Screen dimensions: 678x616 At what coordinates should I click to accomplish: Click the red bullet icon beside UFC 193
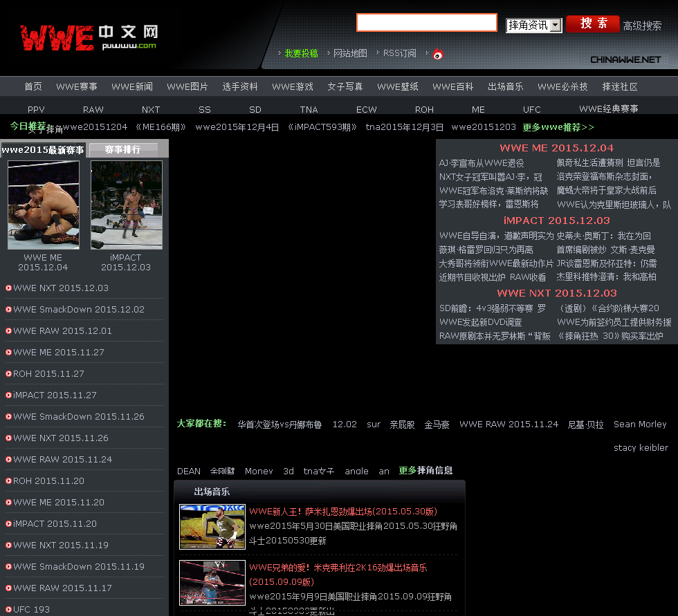(x=8, y=610)
